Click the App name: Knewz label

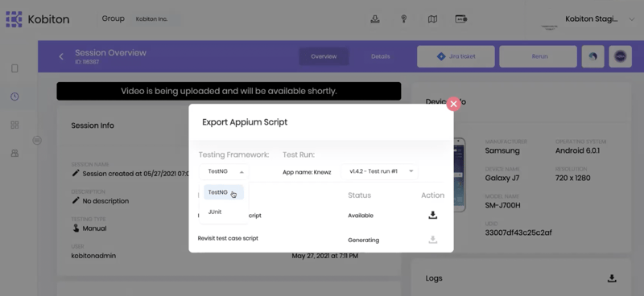click(307, 172)
